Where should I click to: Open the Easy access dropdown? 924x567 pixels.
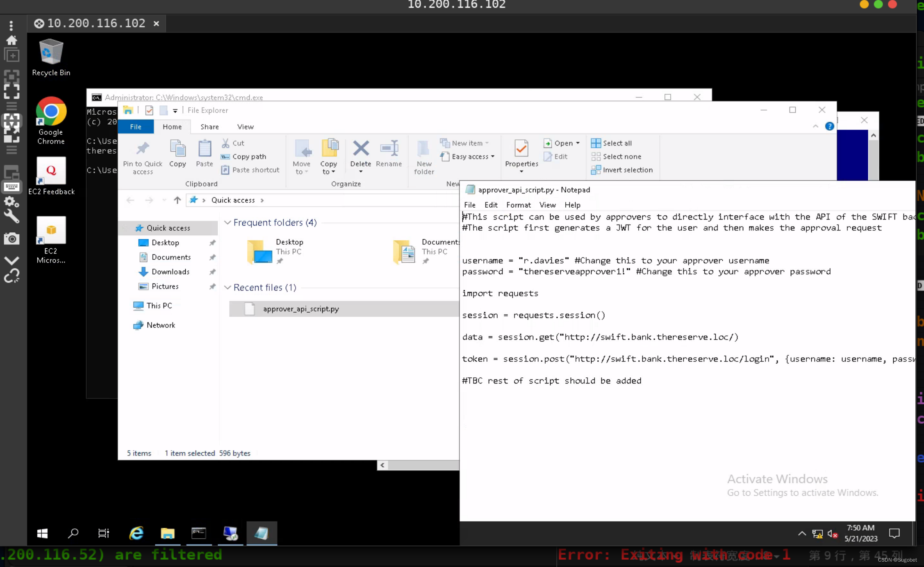tap(467, 156)
